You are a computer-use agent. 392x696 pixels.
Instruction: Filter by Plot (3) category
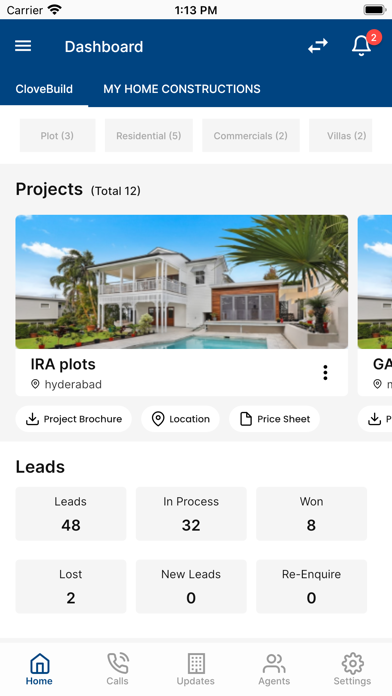[x=57, y=135]
